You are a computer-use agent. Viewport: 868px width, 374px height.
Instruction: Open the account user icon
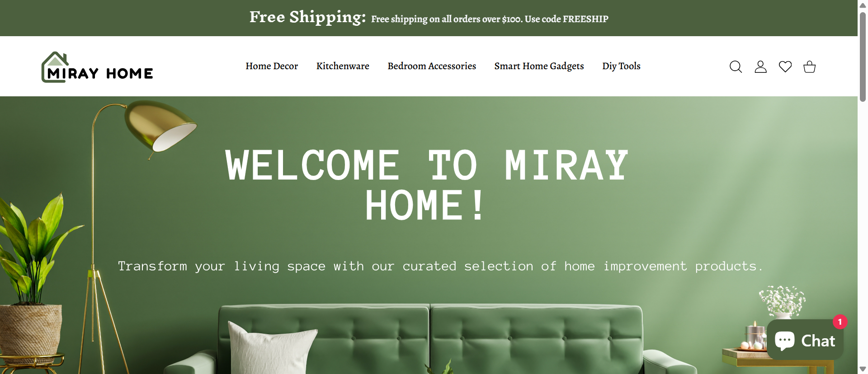click(760, 67)
